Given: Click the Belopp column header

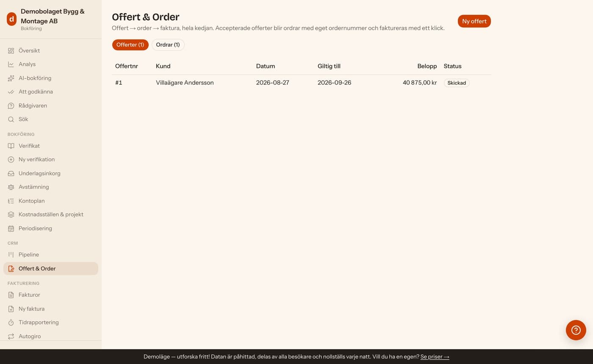Looking at the screenshot, I should click(x=427, y=66).
